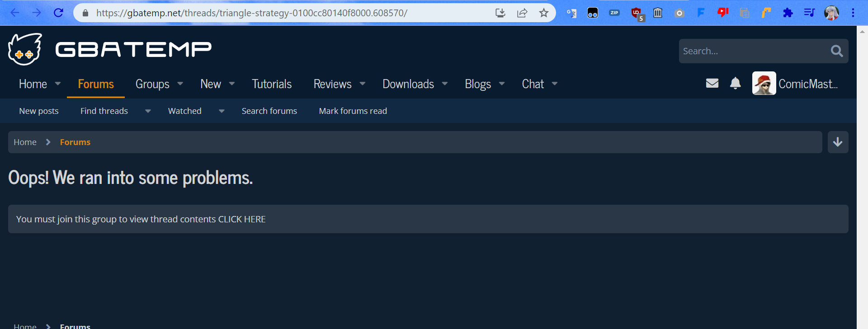
Task: Open the Chat nav item
Action: pos(533,84)
